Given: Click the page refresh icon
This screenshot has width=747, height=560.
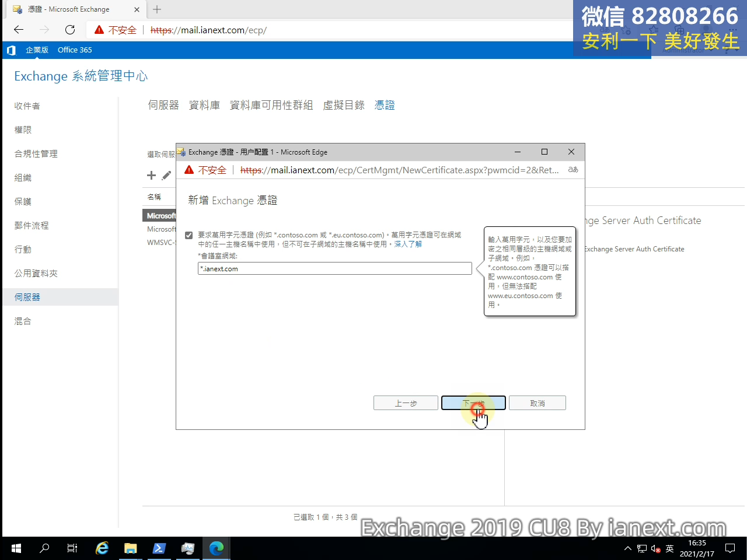Looking at the screenshot, I should click(70, 30).
